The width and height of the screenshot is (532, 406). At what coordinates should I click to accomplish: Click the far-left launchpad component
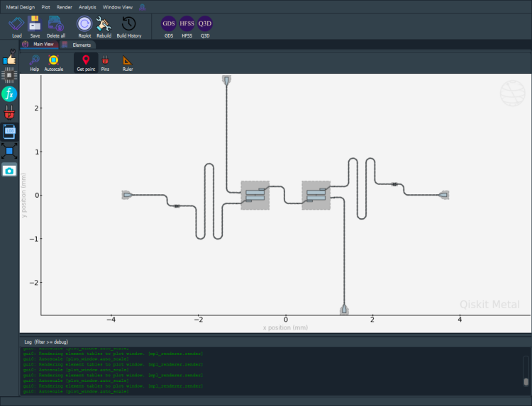[127, 195]
